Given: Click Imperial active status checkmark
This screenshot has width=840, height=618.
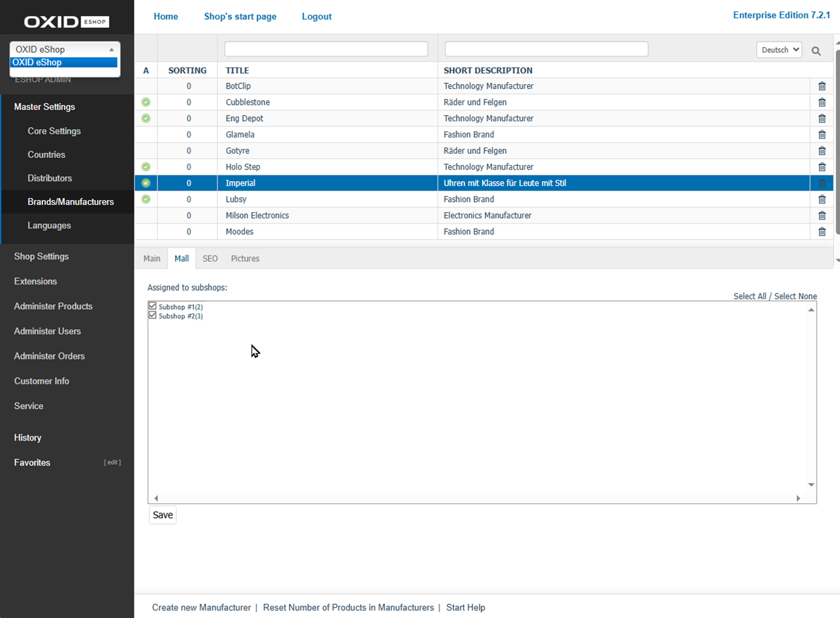Looking at the screenshot, I should click(x=146, y=183).
